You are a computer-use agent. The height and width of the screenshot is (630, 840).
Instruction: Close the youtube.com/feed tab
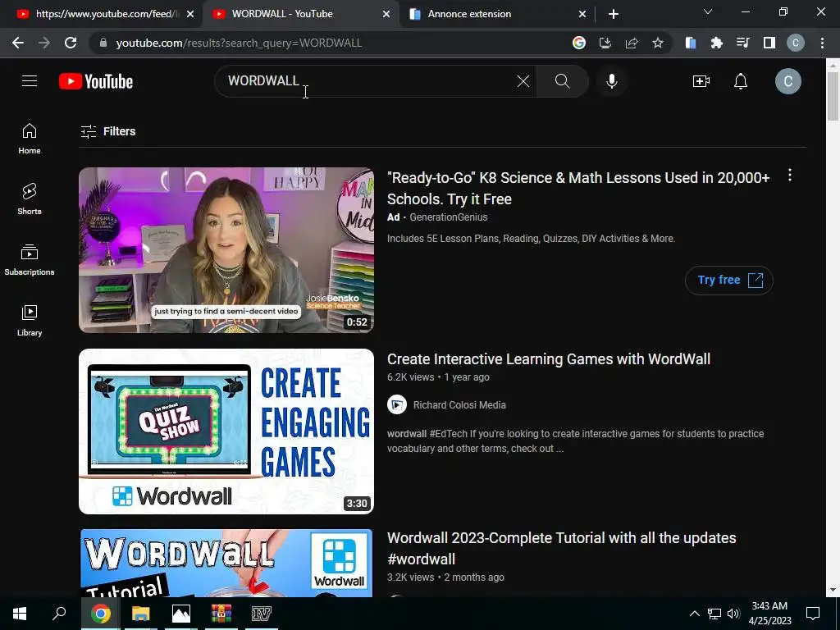(x=190, y=14)
